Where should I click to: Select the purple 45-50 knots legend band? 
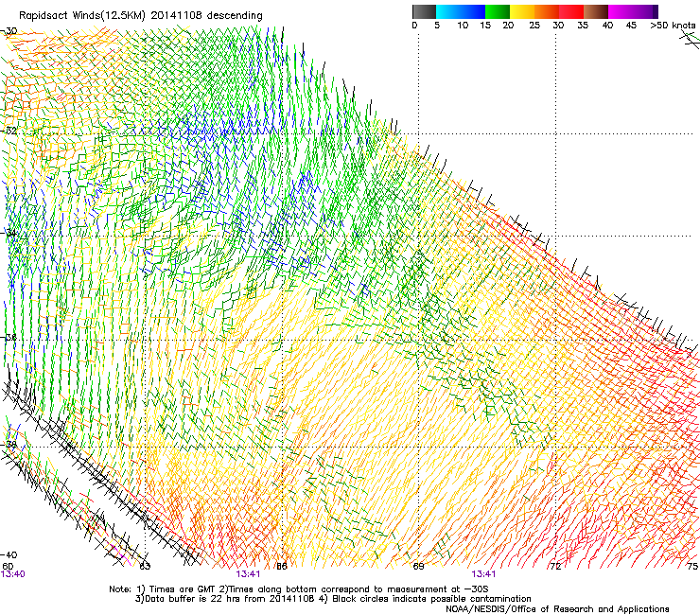645,11
